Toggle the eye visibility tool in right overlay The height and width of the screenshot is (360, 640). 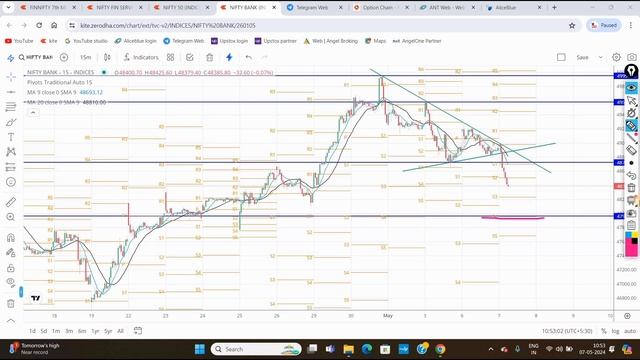point(631,87)
